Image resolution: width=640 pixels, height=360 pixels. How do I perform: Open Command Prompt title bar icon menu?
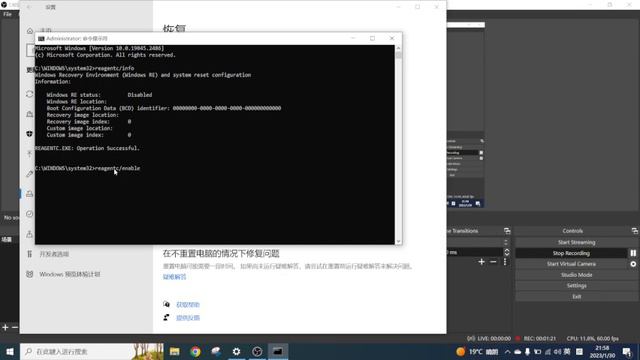pyautogui.click(x=41, y=38)
